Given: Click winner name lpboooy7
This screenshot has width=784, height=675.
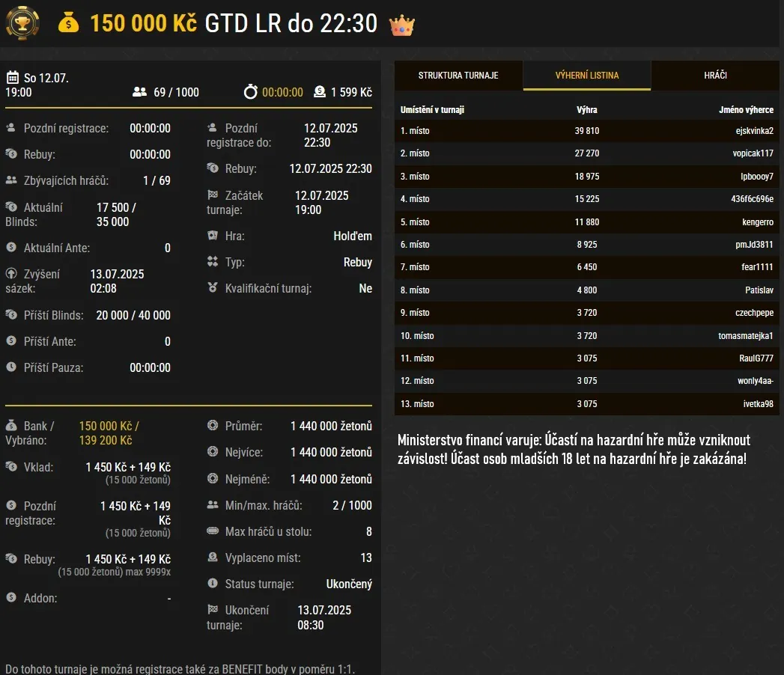Looking at the screenshot, I should point(757,177).
